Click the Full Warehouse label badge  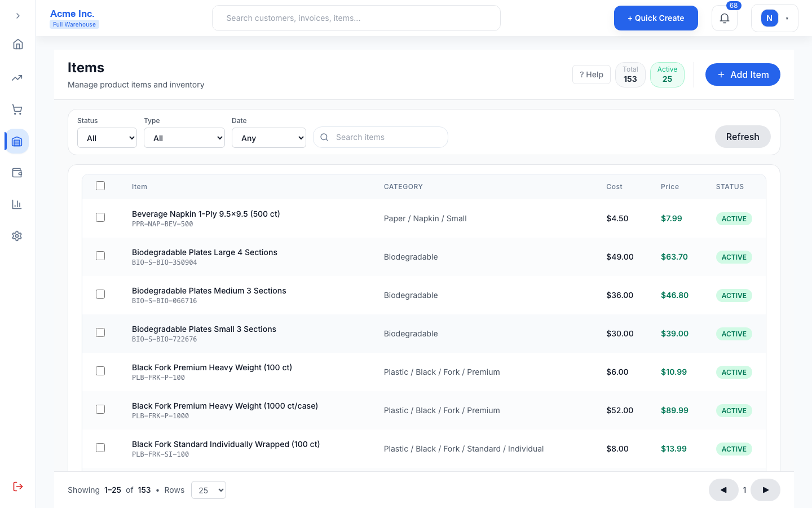coord(74,24)
